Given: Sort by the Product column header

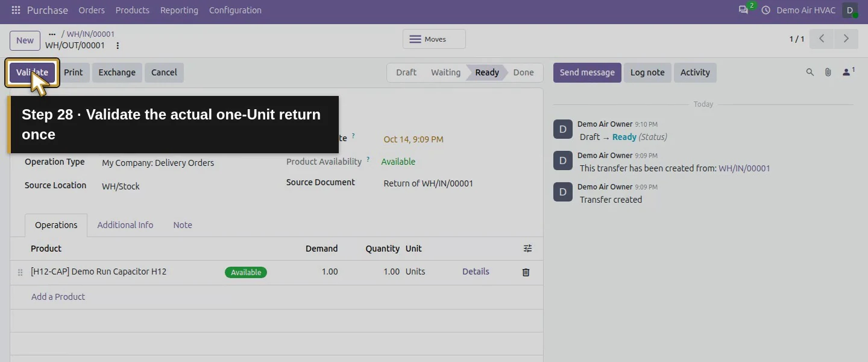Looking at the screenshot, I should [x=46, y=249].
